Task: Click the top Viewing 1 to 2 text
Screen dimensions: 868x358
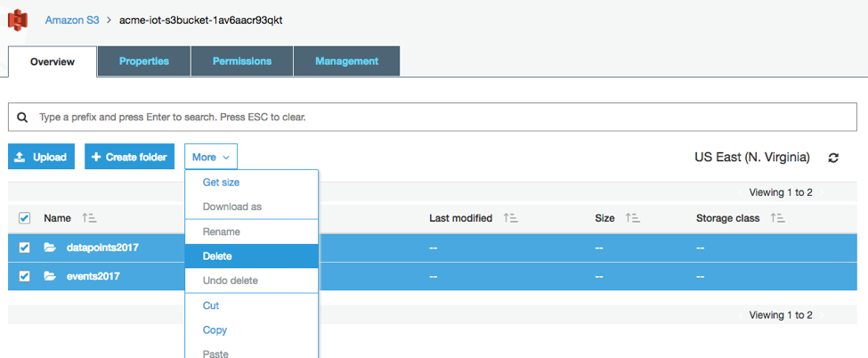Action: 781,193
